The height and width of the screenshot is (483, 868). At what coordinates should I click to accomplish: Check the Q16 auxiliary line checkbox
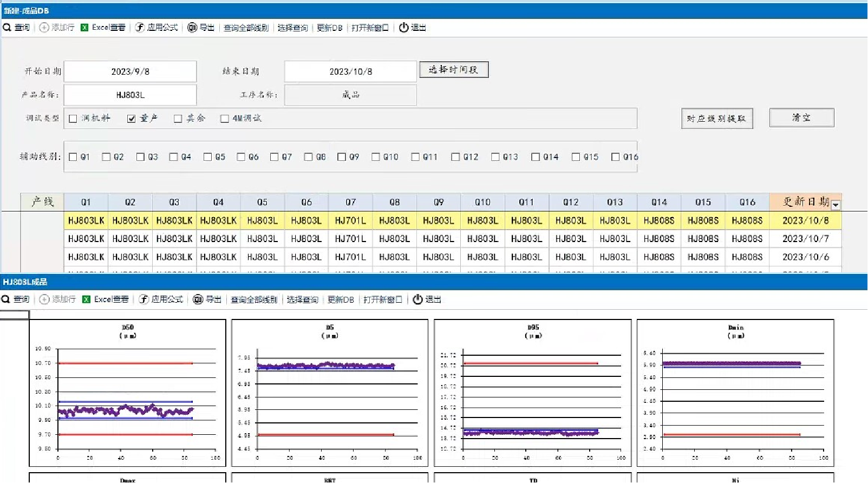coord(615,157)
